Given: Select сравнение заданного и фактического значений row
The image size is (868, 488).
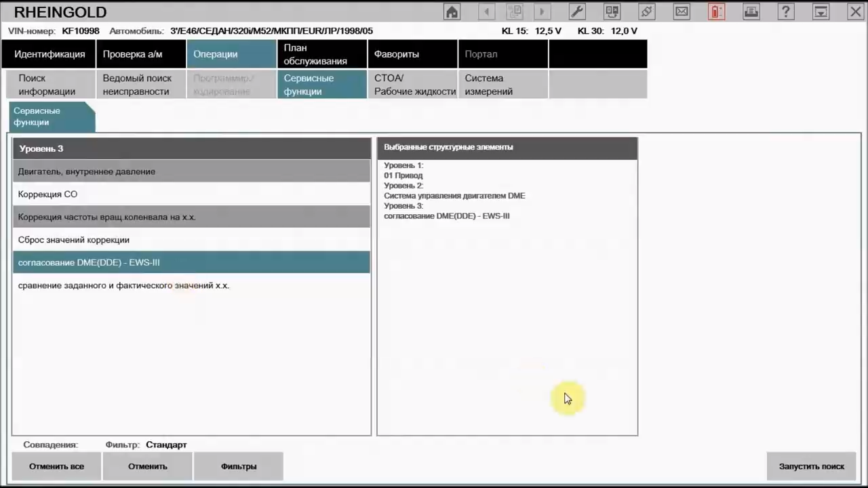Looking at the screenshot, I should click(191, 285).
